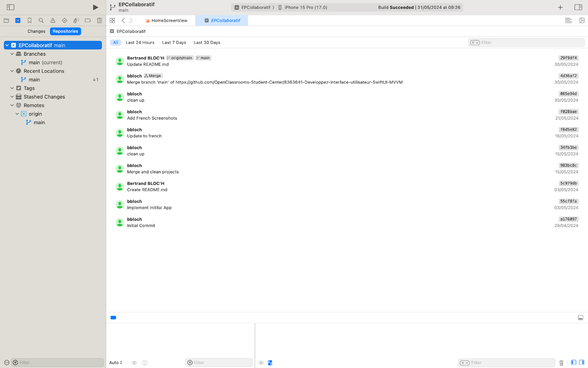The image size is (588, 368).
Task: Open the HomeScreenView editor tab
Action: click(x=166, y=21)
